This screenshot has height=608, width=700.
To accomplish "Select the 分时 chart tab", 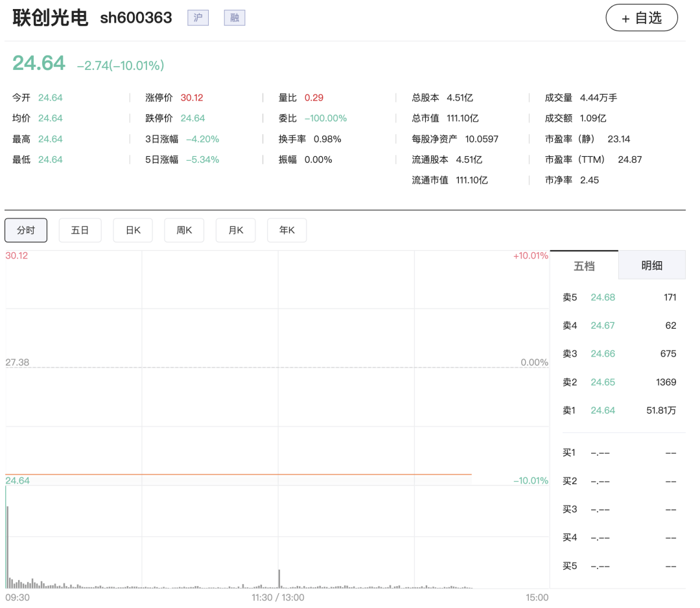I will coord(26,230).
